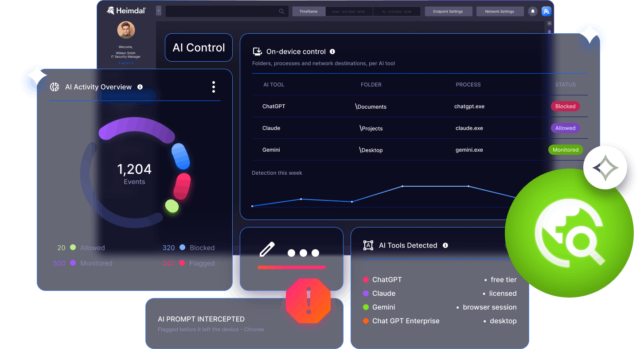This screenshot has height=349, width=644.
Task: Click the Allowed legend entry
Action: click(81, 248)
